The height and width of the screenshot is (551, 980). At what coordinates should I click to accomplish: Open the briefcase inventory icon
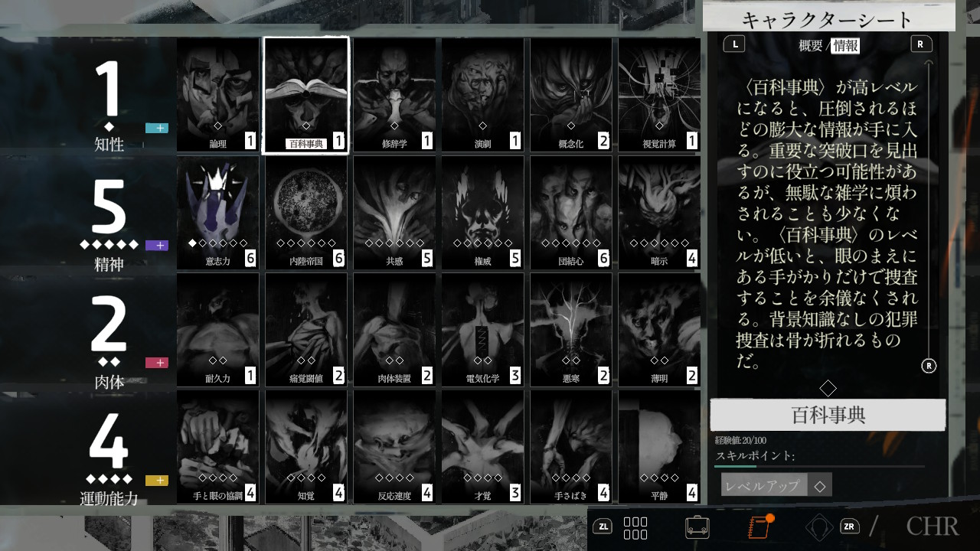click(697, 527)
